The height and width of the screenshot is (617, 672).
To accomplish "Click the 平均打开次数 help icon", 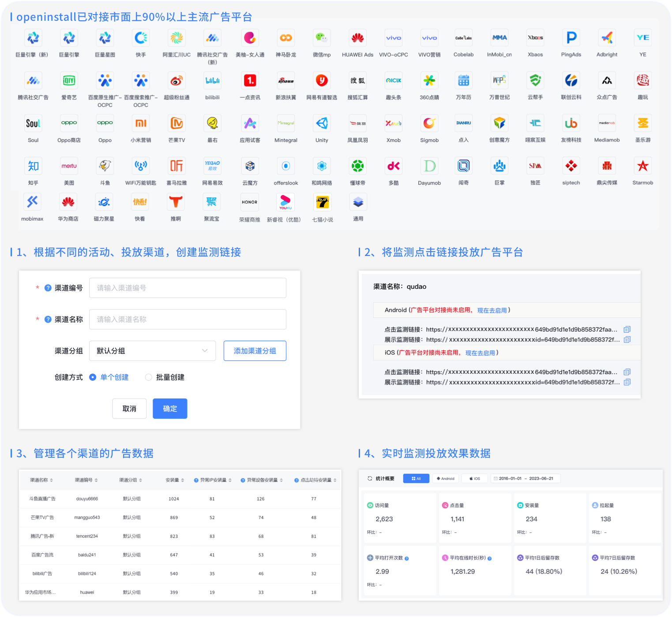I will point(406,558).
